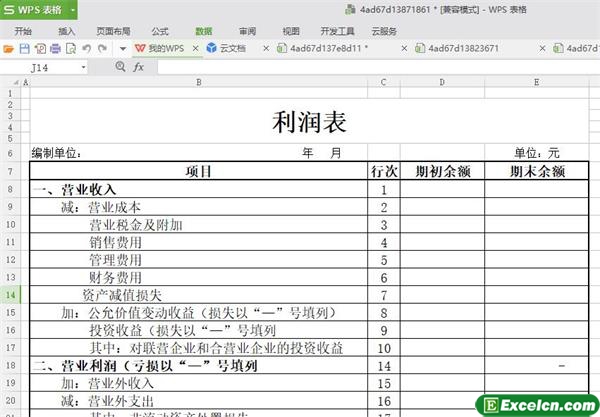Close the 云文档 tab

tap(266, 49)
